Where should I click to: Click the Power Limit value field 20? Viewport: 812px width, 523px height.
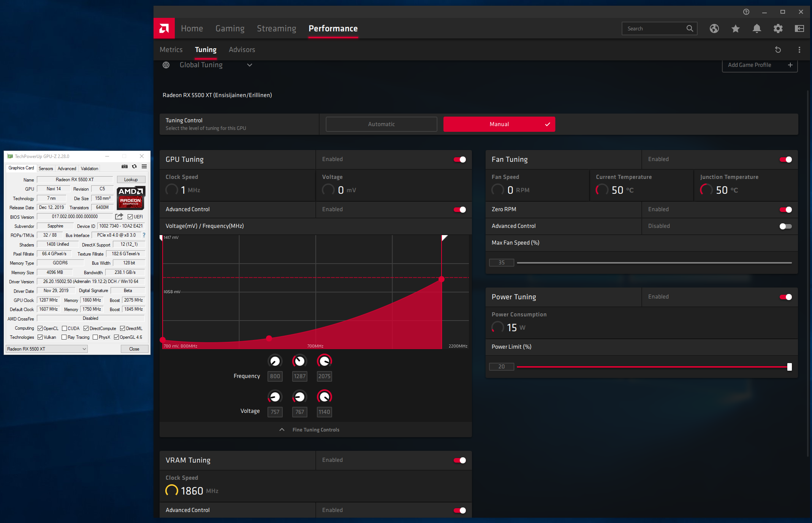(x=502, y=367)
